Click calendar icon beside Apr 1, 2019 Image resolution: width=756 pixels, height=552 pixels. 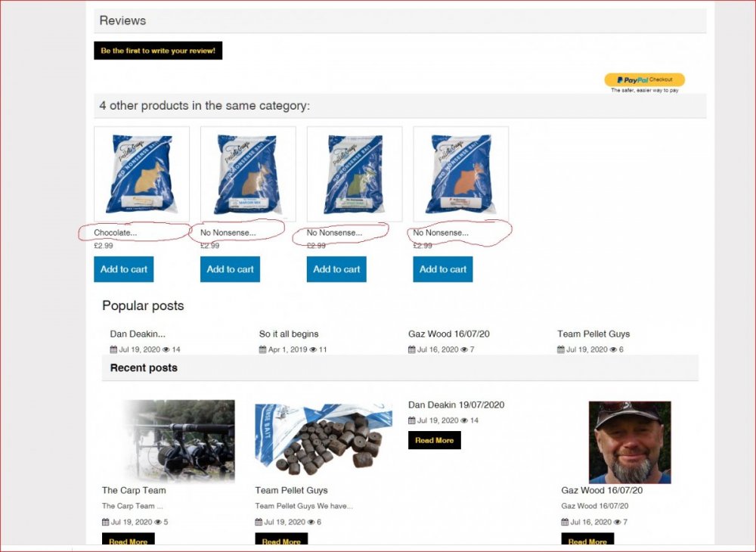click(263, 349)
